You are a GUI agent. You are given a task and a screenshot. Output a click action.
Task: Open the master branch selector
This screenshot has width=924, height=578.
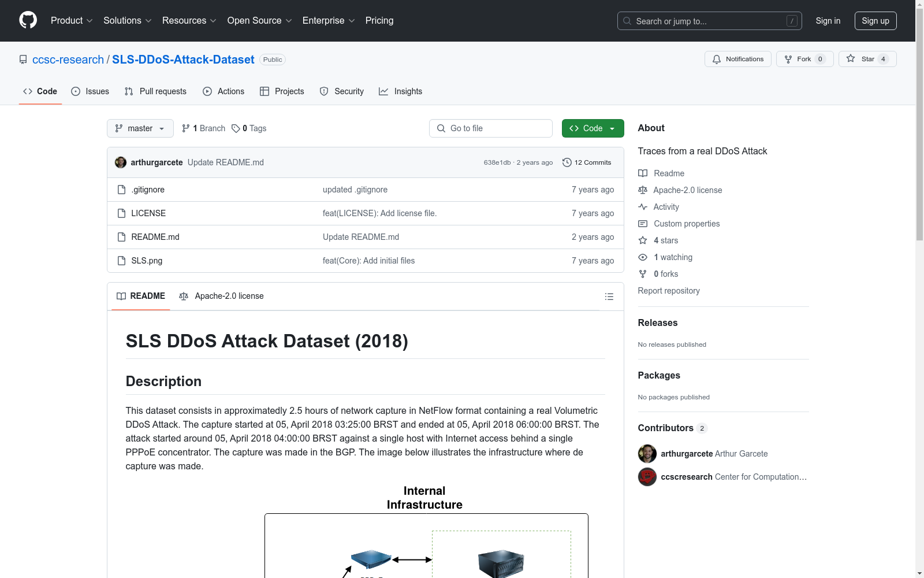tap(140, 128)
